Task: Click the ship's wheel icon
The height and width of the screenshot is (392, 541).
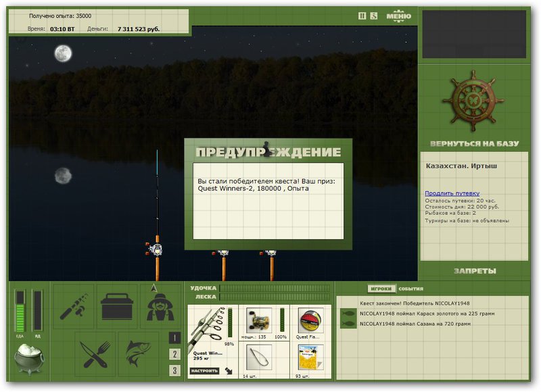Action: (473, 101)
